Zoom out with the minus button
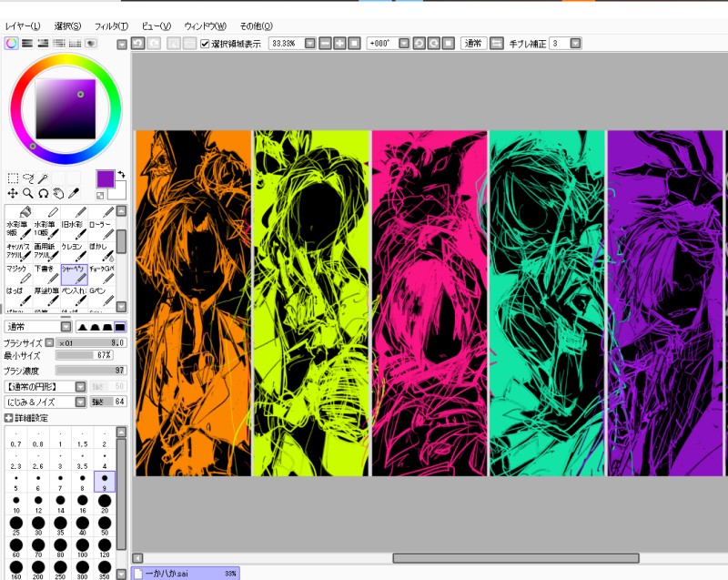 click(326, 43)
